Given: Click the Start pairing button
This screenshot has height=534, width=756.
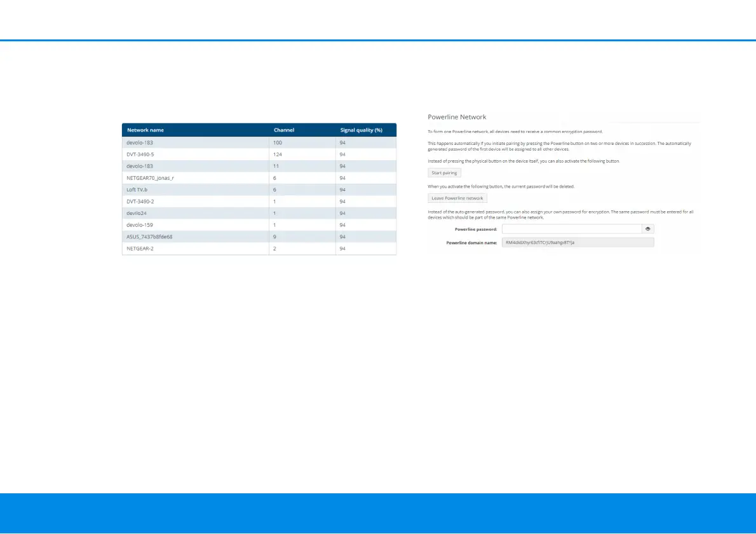Looking at the screenshot, I should pyautogui.click(x=444, y=173).
